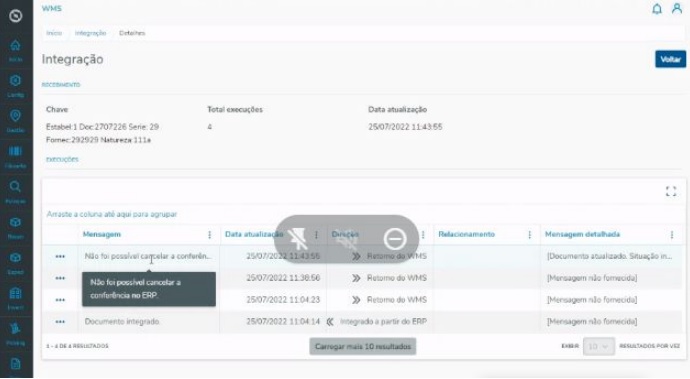
Task: Click the '[Documento atualizado. Situação in...' cell
Action: point(609,256)
